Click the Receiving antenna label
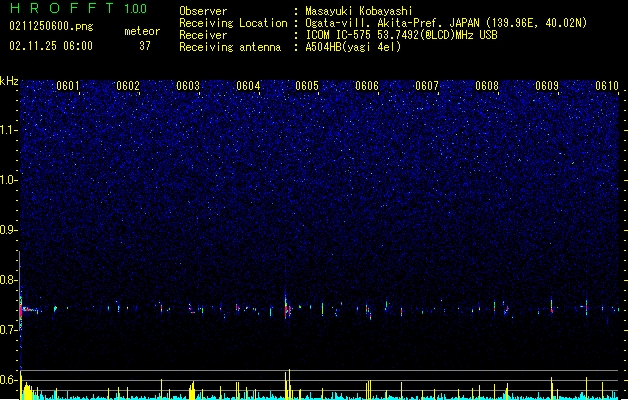 (x=230, y=47)
